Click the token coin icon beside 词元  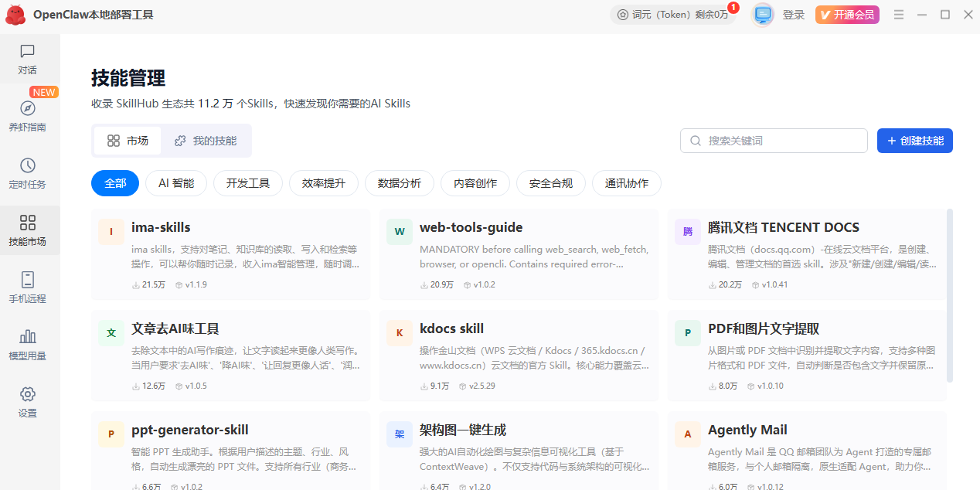click(623, 15)
